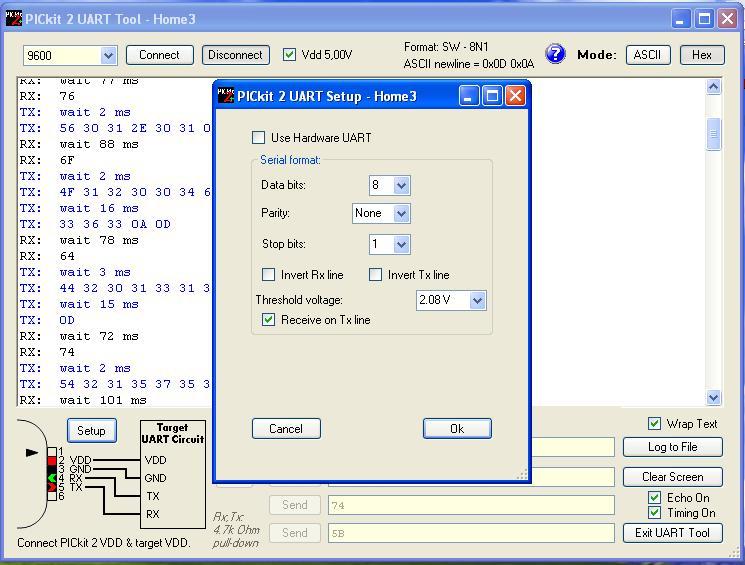Toggle the Vdd 5,00V checkbox
The image size is (745, 565).
point(289,55)
